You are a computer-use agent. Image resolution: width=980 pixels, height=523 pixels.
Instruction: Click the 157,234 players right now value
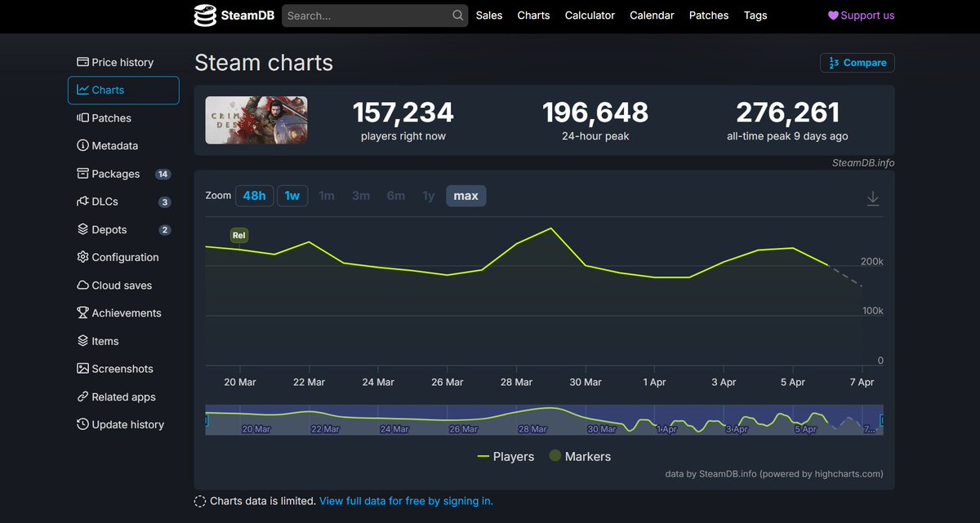[x=403, y=112]
